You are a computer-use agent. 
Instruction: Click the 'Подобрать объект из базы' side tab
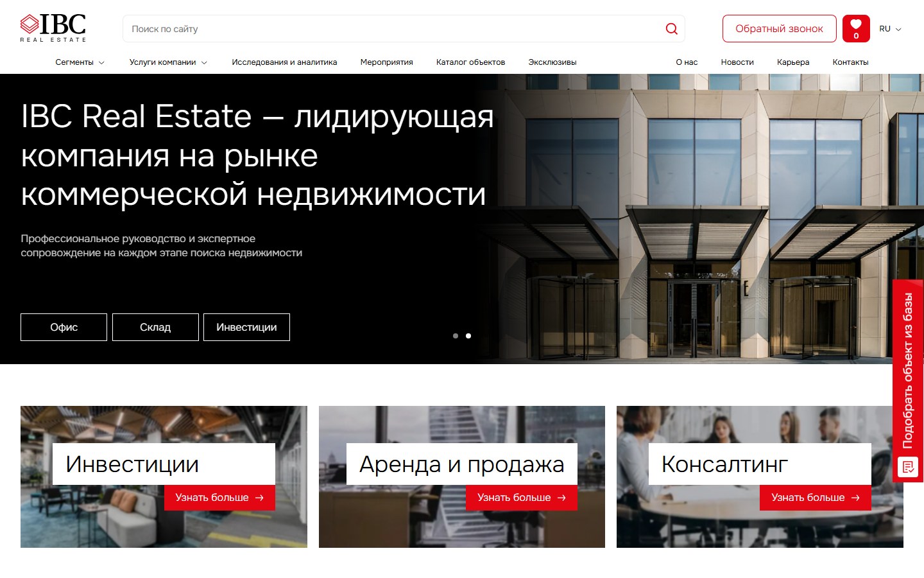(x=908, y=380)
